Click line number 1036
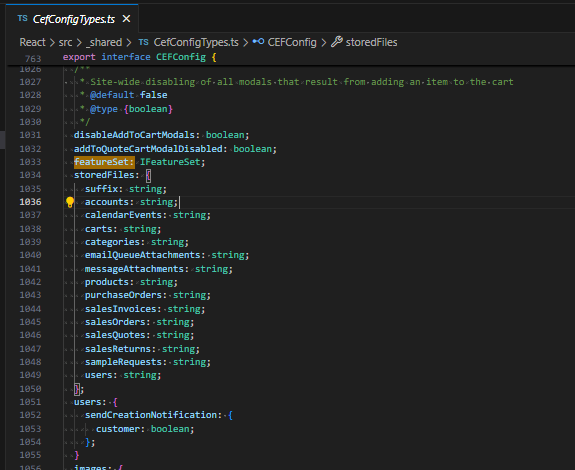This screenshot has width=575, height=470. 30,202
